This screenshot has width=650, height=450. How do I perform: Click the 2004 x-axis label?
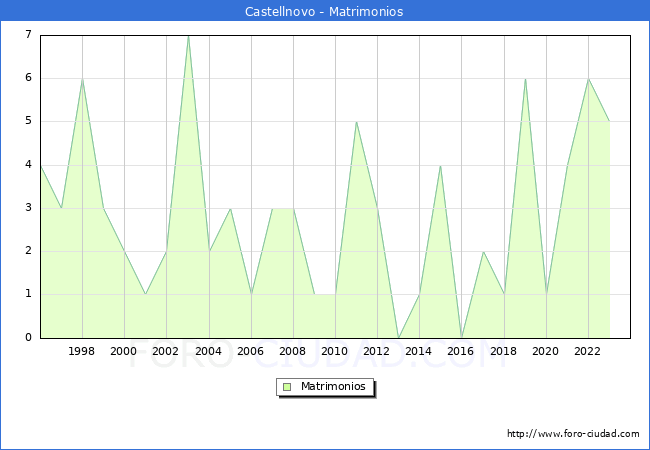click(x=209, y=351)
